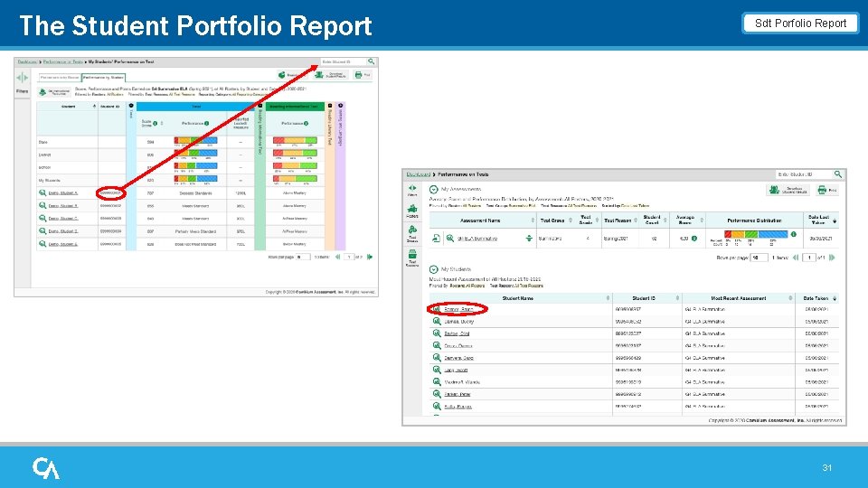Click Enter Student ID field in left screenshot

point(344,61)
